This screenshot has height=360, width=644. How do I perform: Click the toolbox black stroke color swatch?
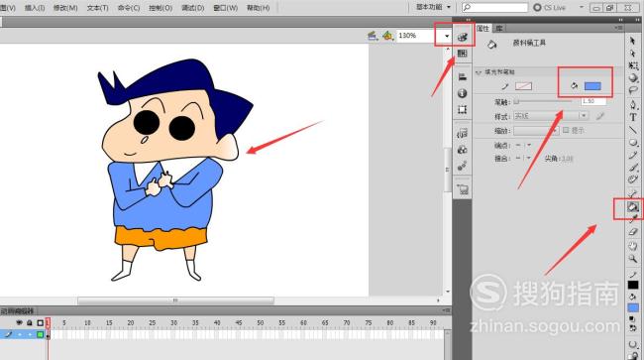(x=633, y=285)
